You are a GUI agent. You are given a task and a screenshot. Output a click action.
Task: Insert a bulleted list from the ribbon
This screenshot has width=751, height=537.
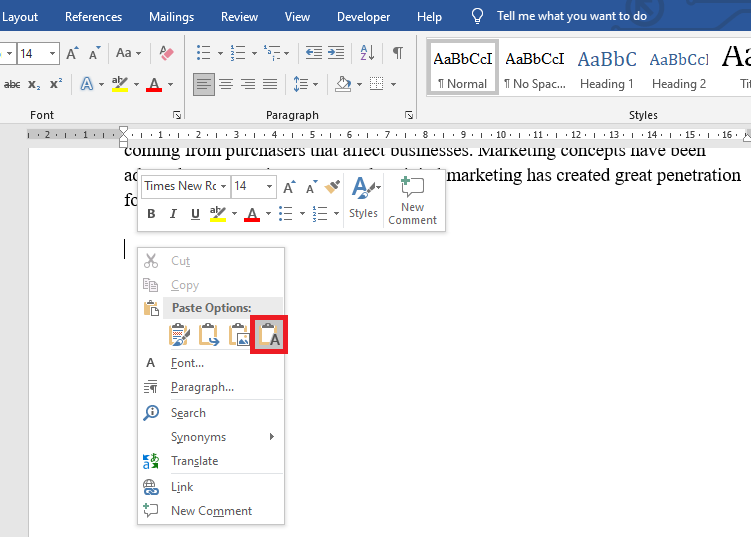(204, 53)
